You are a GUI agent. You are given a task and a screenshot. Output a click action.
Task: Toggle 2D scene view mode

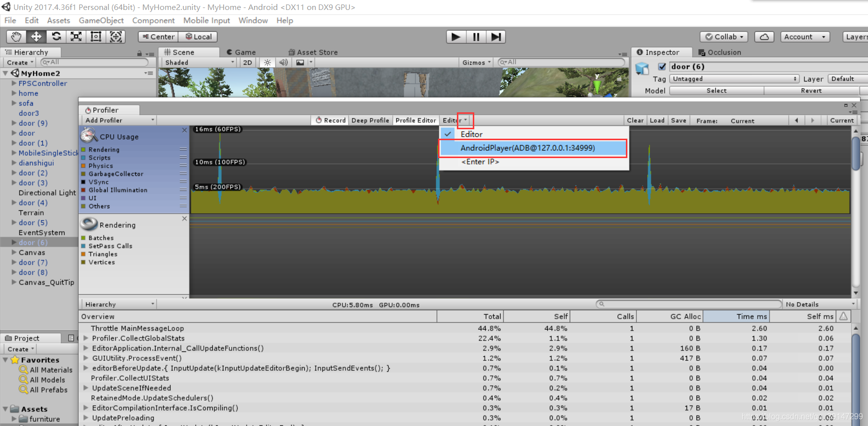pos(248,63)
